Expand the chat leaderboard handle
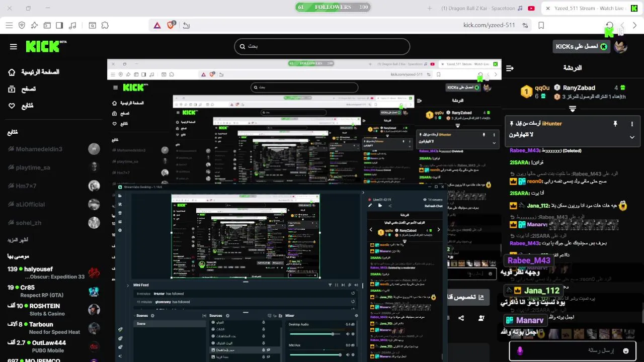This screenshot has width=644, height=362. coord(573,109)
